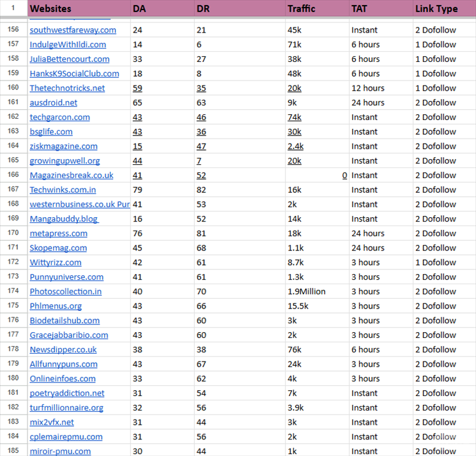476x456 pixels.
Task: Open the turfmillionnaire.org link
Action: click(x=66, y=408)
